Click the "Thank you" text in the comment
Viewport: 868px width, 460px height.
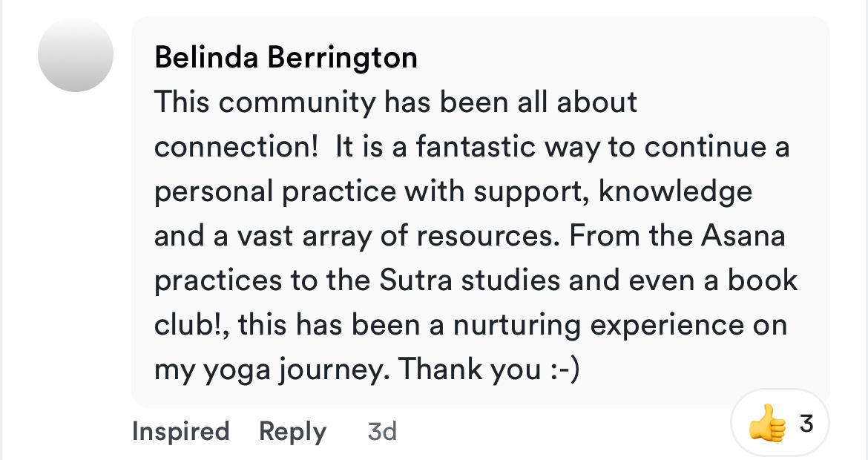point(470,369)
